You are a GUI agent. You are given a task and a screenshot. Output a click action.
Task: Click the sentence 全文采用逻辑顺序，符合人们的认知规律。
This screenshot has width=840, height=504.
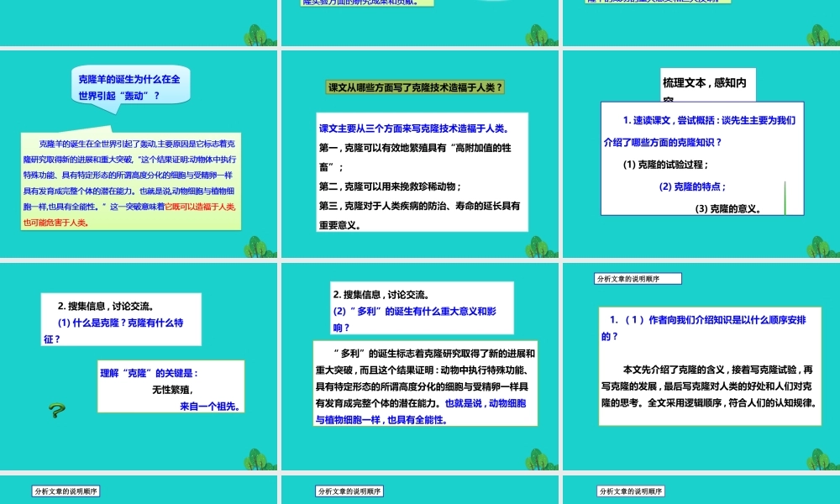coord(732,402)
